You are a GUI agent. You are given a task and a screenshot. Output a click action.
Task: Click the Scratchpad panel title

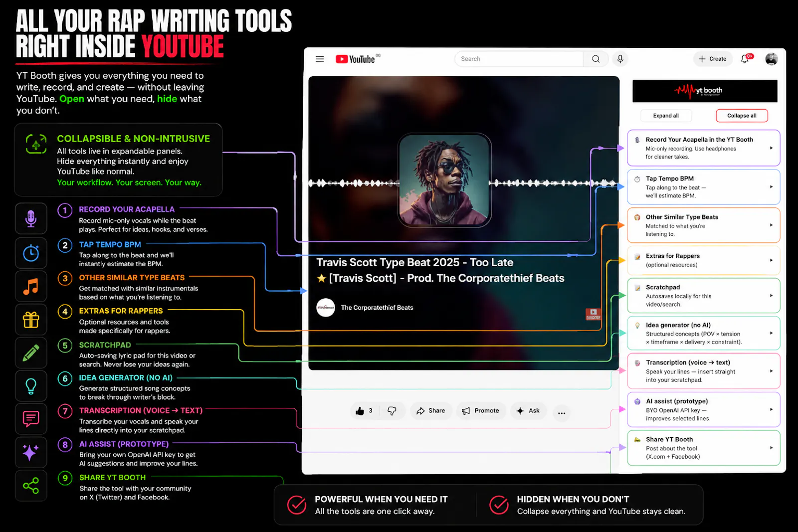663,287
